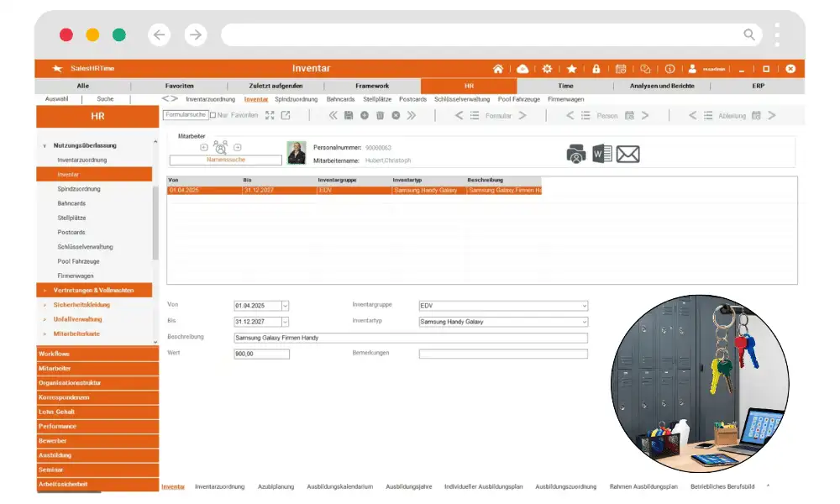Open the Von date dropdown arrow
The width and height of the screenshot is (840, 504).
[x=285, y=306]
